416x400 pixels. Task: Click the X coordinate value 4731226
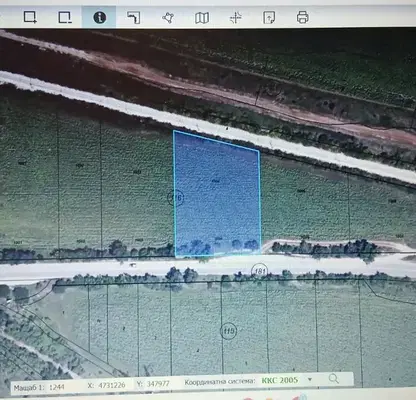(x=112, y=385)
